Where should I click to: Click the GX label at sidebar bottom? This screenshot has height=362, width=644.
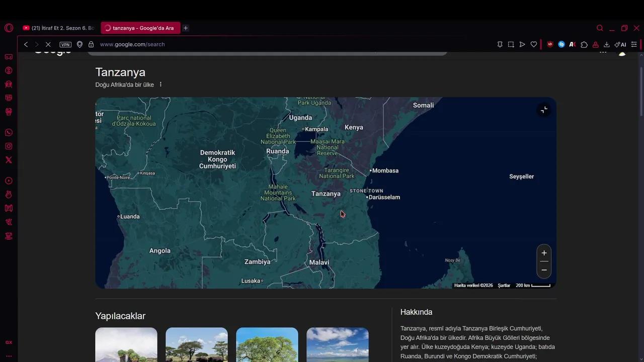pos(9,342)
